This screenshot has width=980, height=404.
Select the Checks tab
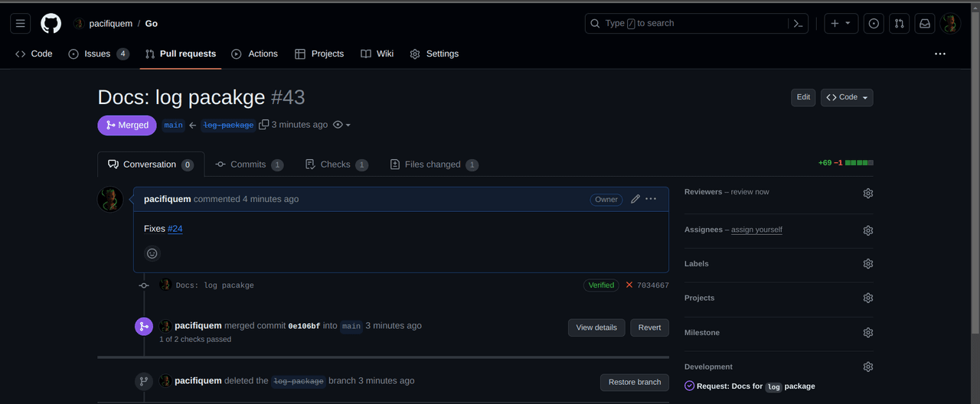(x=336, y=165)
